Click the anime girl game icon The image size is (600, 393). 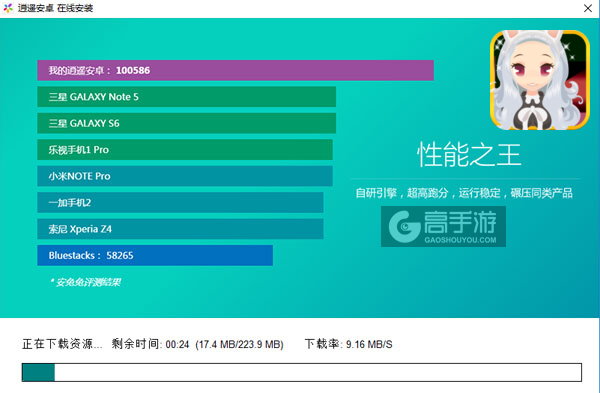click(540, 80)
